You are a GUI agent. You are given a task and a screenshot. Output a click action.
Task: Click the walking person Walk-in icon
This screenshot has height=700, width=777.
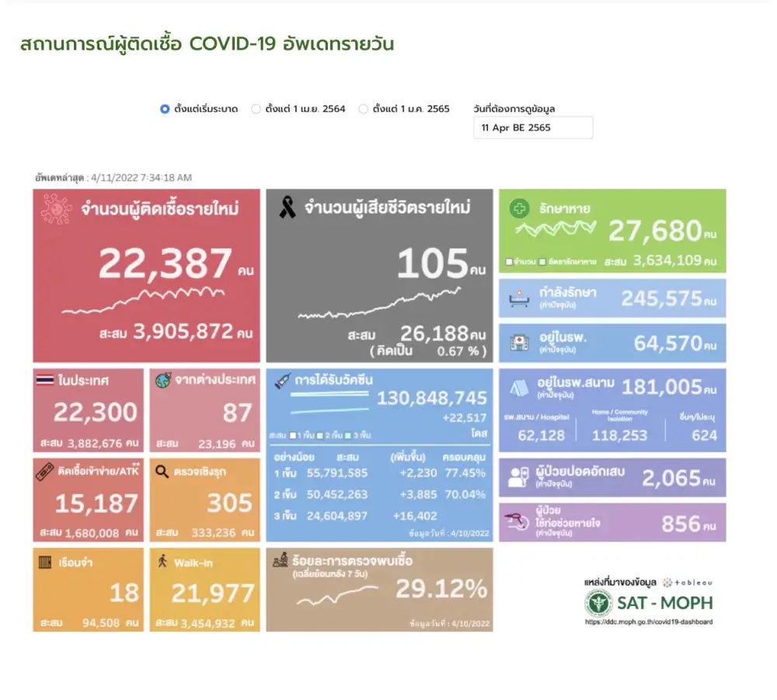pos(162,561)
